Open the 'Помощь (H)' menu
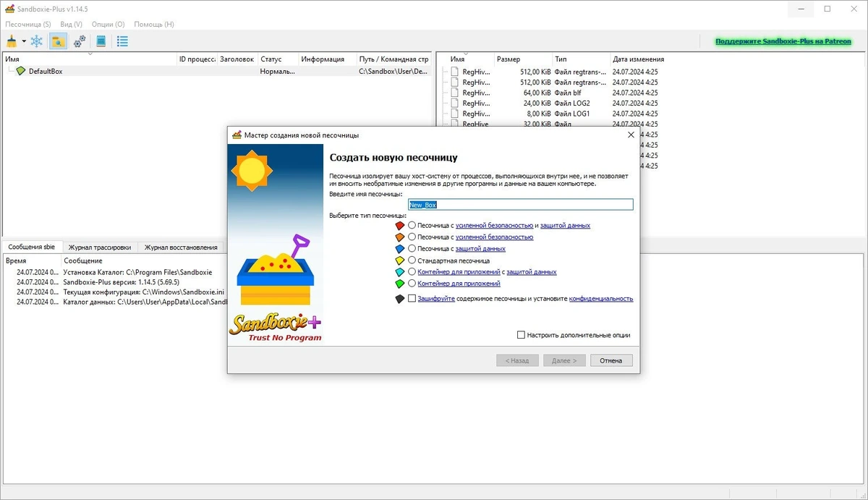868x500 pixels. 154,24
